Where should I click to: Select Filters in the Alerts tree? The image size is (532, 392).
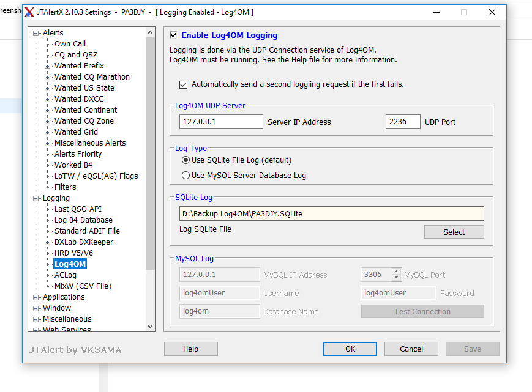click(65, 187)
